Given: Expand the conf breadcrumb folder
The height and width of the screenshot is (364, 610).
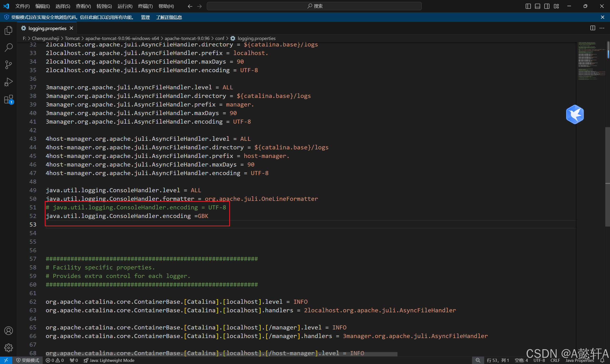Looking at the screenshot, I should point(219,38).
